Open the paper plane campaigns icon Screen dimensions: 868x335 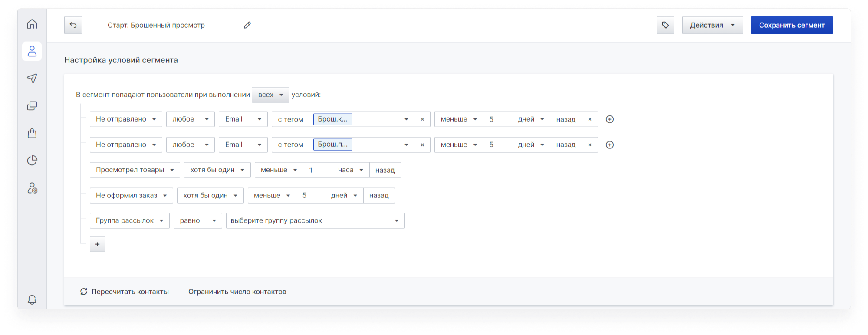coord(32,78)
